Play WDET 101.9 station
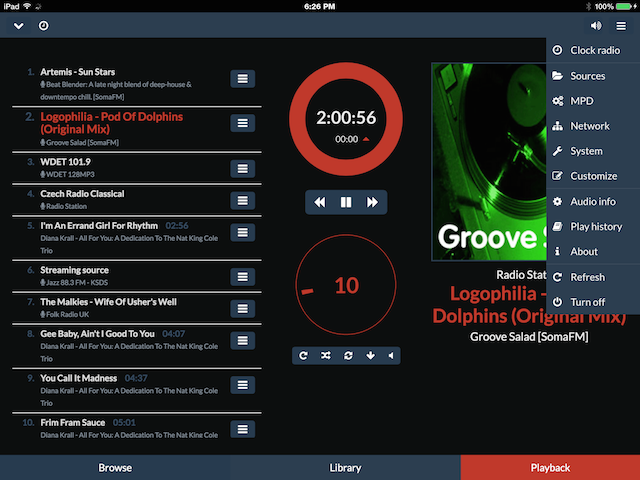640x480 pixels. (x=65, y=162)
